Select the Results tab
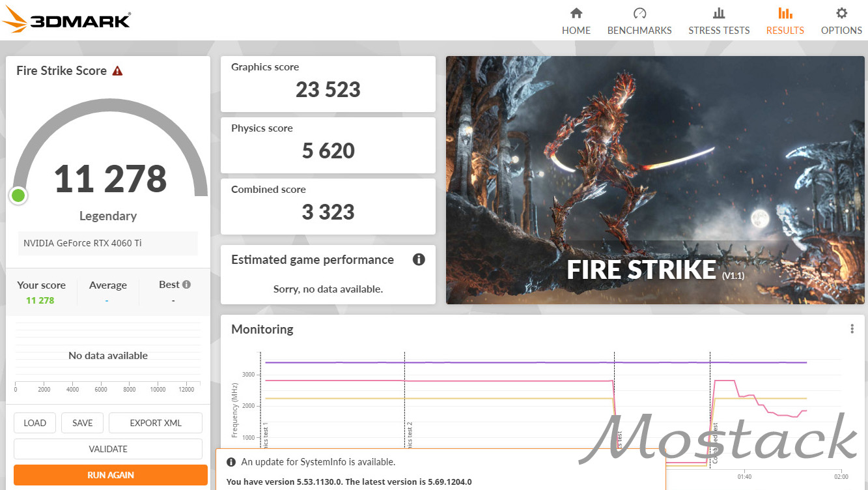The width and height of the screenshot is (868, 490). coord(785,22)
